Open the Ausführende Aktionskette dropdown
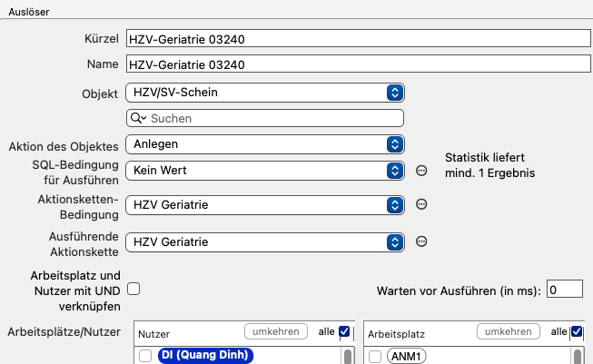593x364 pixels. [x=265, y=242]
